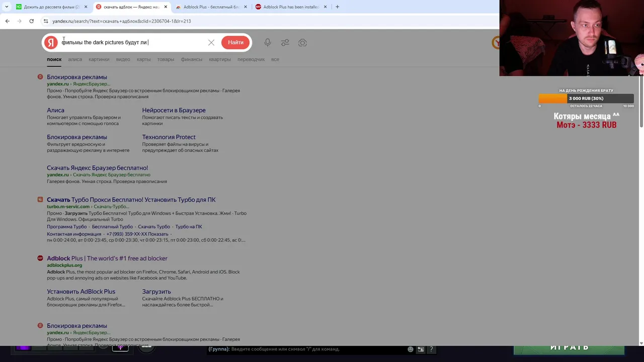
Task: Click favicon of Турбо Прокси result
Action: 40,200
